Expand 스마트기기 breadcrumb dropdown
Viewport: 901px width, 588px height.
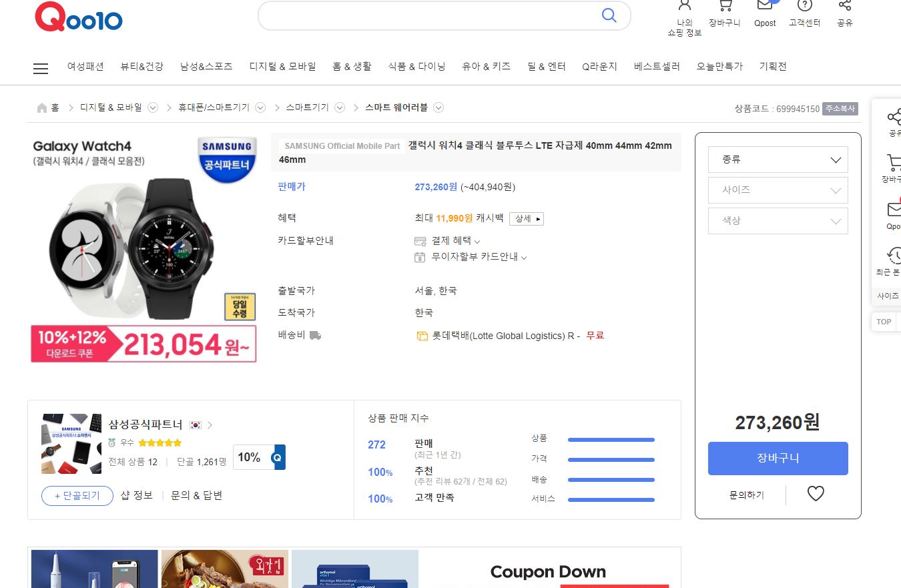(x=340, y=107)
